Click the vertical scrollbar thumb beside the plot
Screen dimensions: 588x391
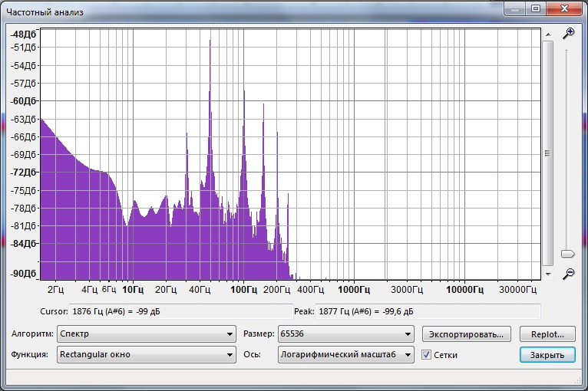(x=547, y=153)
